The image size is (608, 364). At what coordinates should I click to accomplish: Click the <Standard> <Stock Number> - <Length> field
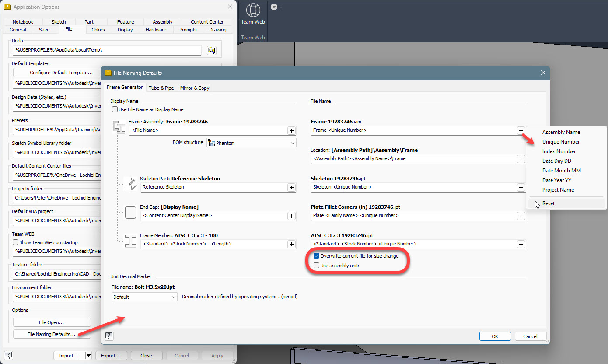click(213, 244)
